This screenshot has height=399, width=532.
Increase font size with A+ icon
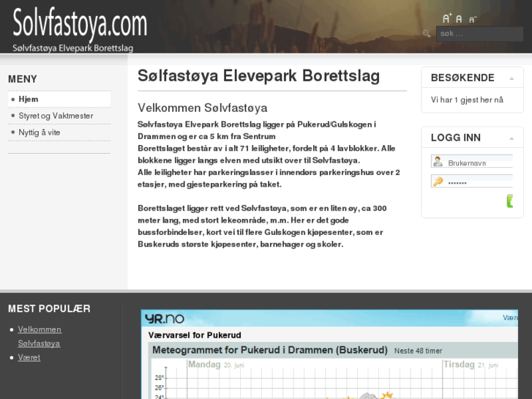(x=447, y=18)
